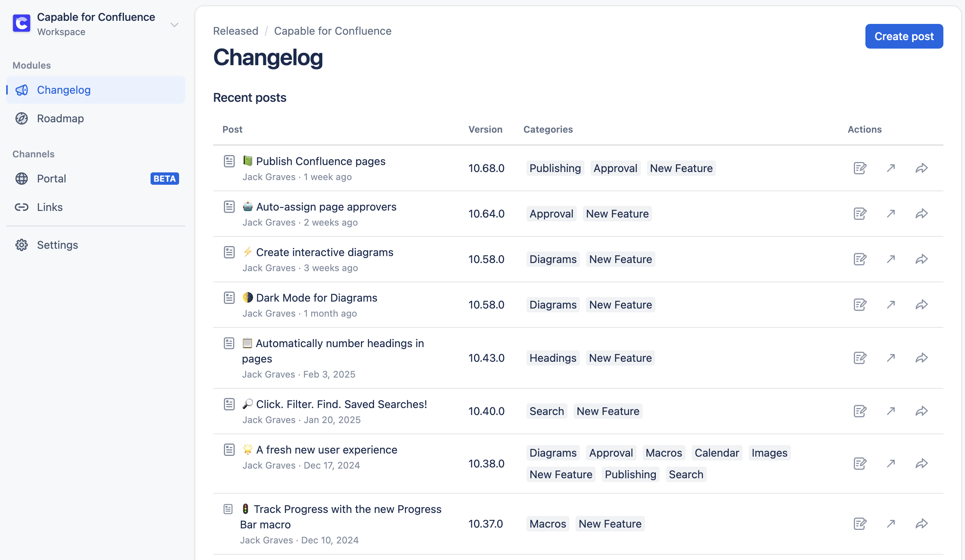Edit the Automatically number headings post
The height and width of the screenshot is (560, 965).
click(860, 358)
